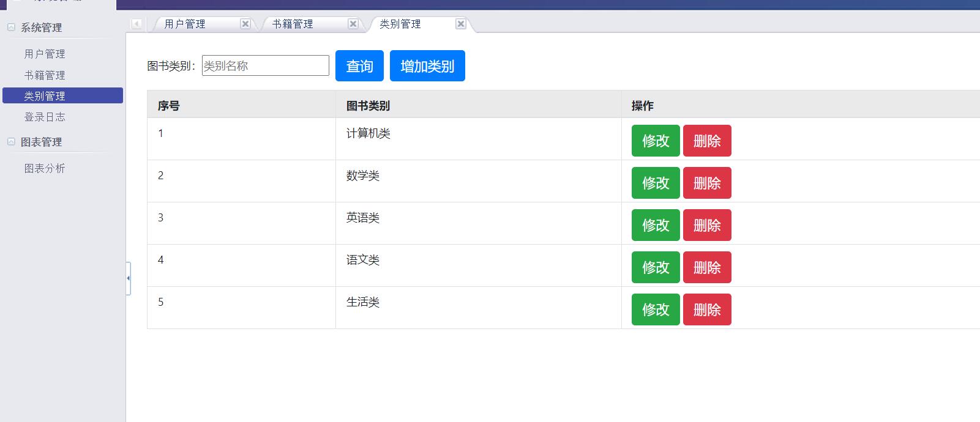Select the 数学类 cell

pyautogui.click(x=479, y=181)
